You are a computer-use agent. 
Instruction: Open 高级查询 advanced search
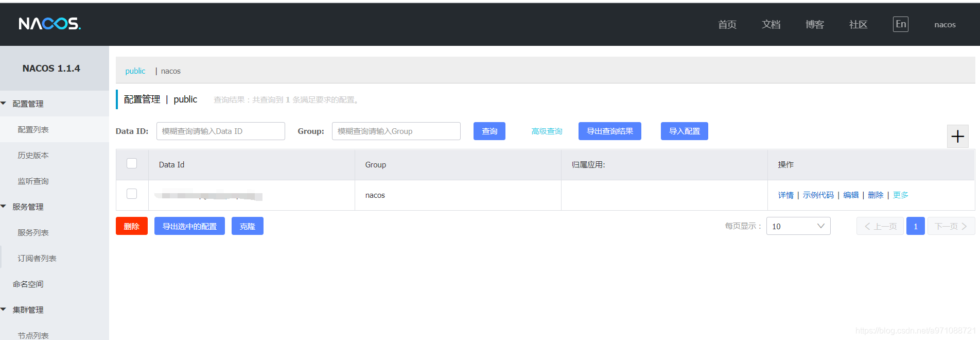[x=547, y=131]
